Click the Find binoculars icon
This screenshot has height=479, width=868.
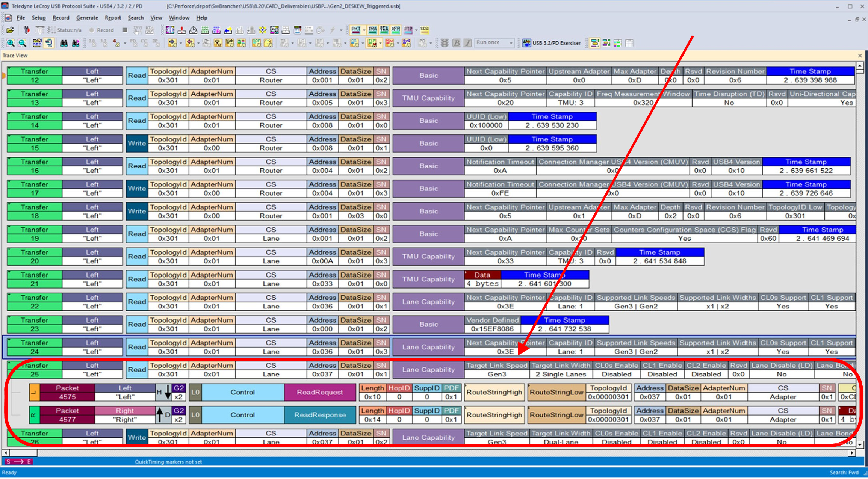coord(64,43)
